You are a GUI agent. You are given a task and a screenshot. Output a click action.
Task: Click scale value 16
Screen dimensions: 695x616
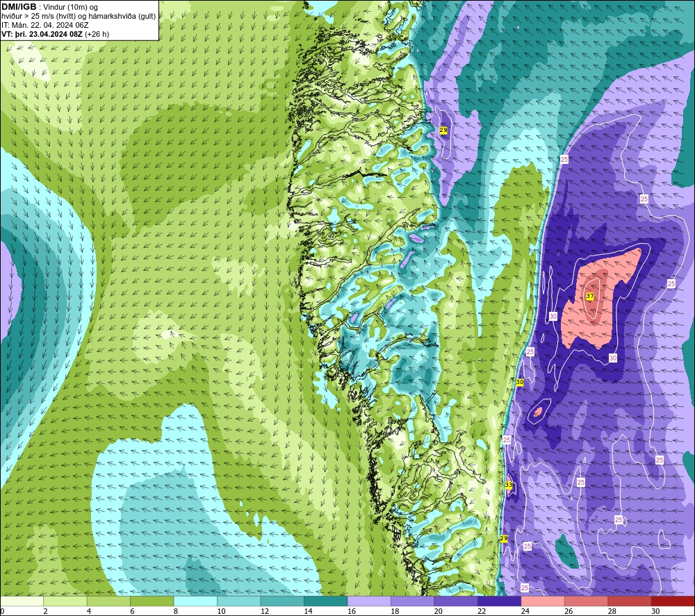click(352, 611)
